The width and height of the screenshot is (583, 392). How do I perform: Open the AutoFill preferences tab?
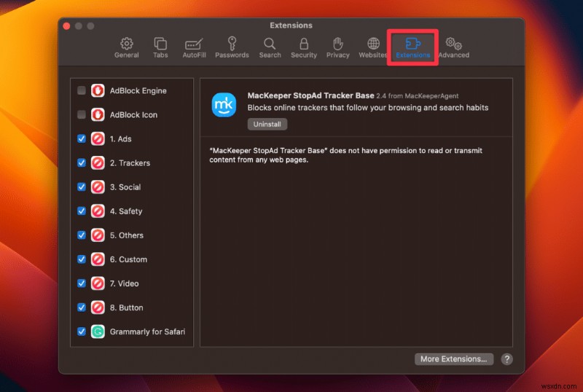pos(194,47)
